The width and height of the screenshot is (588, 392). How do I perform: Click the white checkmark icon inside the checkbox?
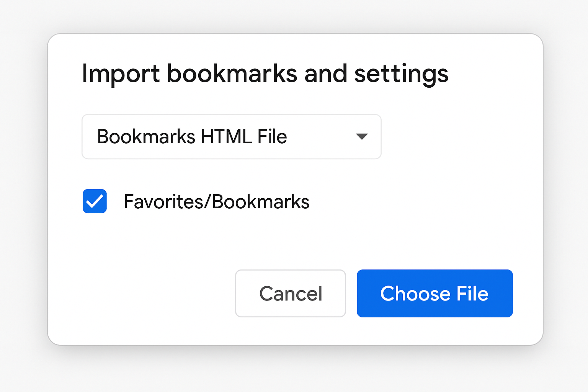[x=95, y=201]
